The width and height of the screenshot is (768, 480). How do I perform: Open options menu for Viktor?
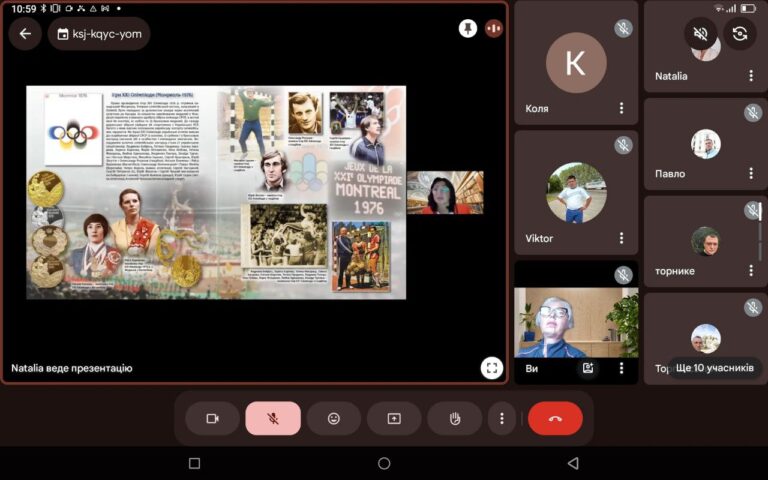pos(622,238)
